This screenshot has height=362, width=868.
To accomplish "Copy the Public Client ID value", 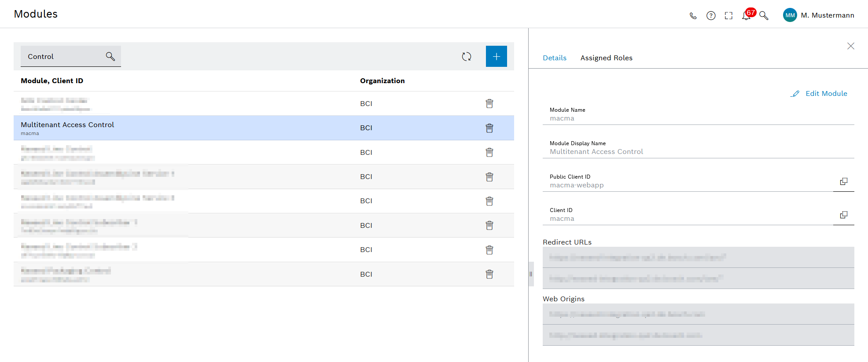I will tap(843, 181).
